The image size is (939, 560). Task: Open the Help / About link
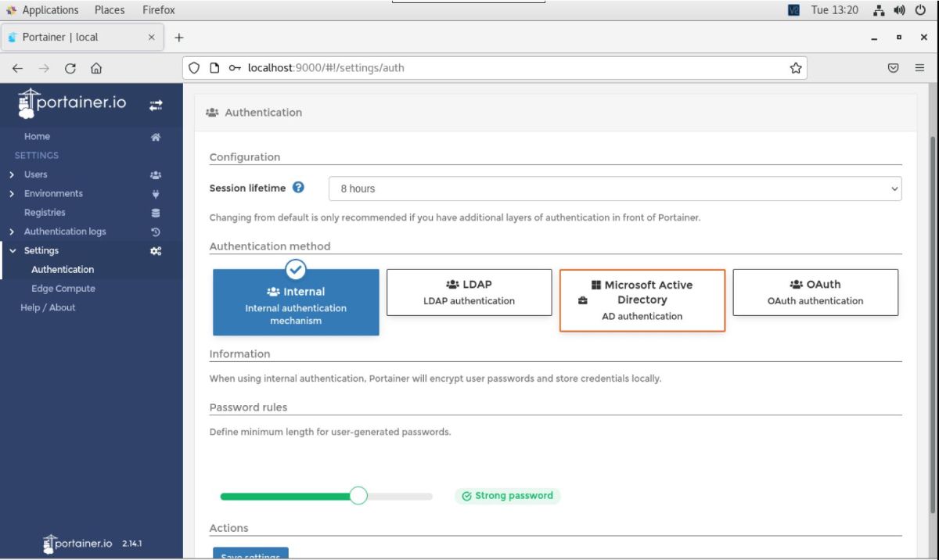tap(48, 307)
